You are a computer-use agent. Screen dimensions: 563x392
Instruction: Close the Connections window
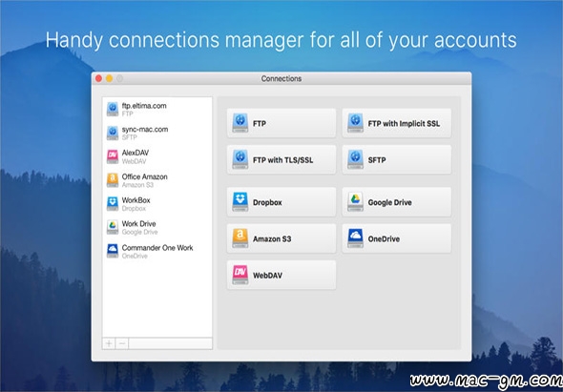[x=98, y=78]
